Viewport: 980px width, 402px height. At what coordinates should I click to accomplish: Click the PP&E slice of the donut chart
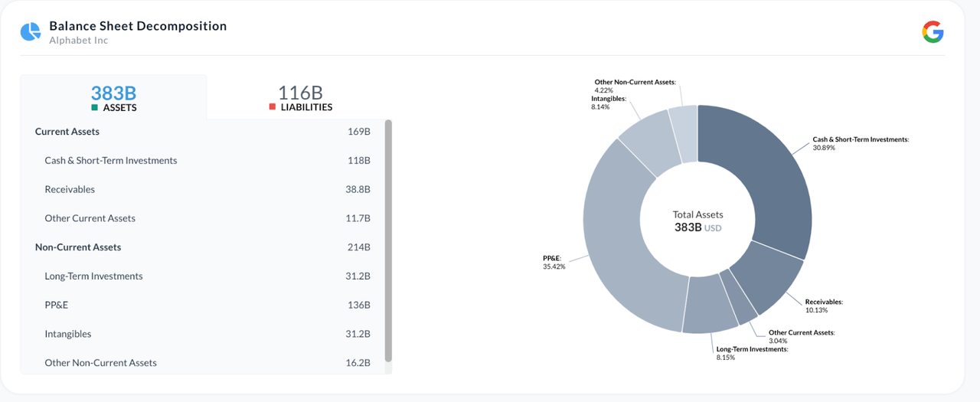[620, 253]
